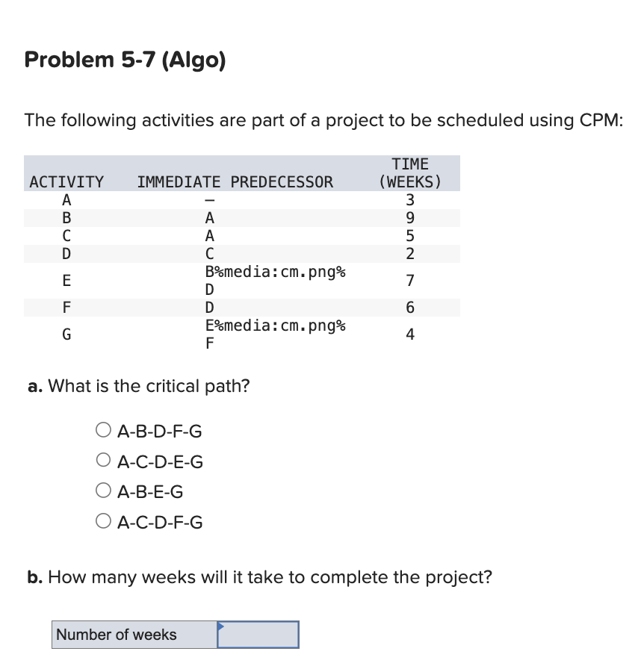Click the ACTIVITY column header

pos(66,181)
